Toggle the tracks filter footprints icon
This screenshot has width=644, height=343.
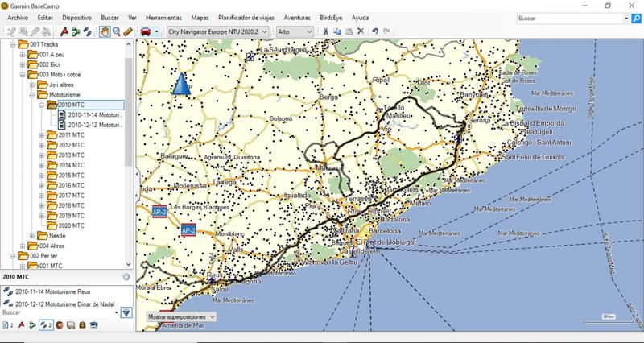click(46, 325)
